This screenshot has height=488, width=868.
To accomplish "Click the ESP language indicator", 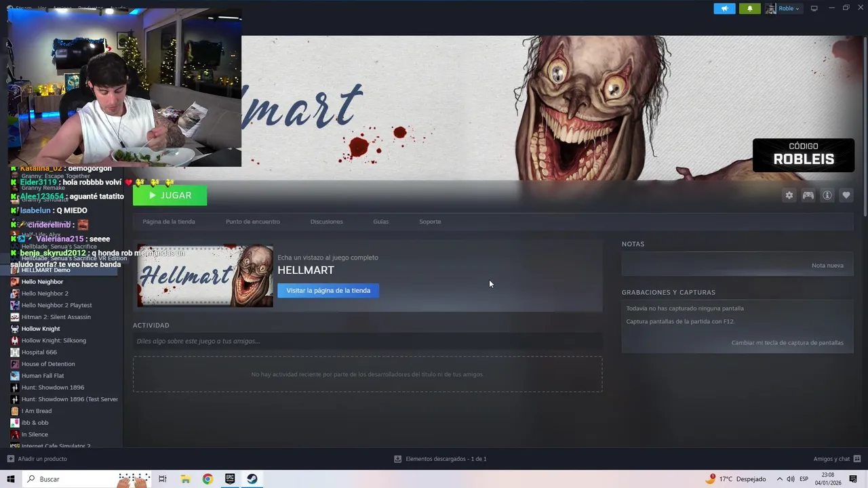I will 804,479.
